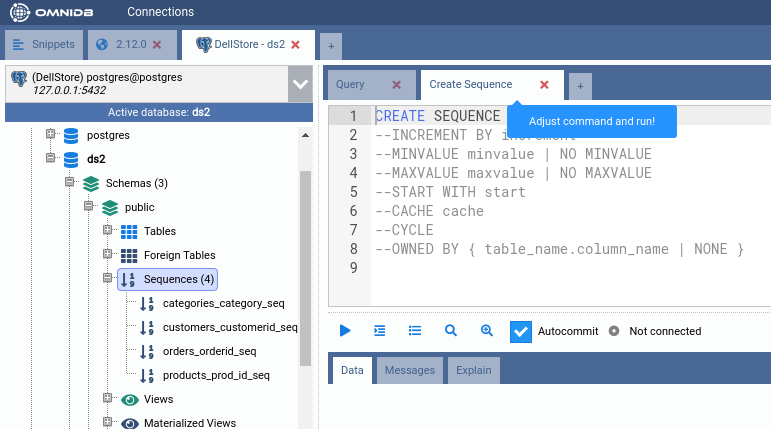Expand the postgres database node
The width and height of the screenshot is (771, 429).
coord(50,133)
